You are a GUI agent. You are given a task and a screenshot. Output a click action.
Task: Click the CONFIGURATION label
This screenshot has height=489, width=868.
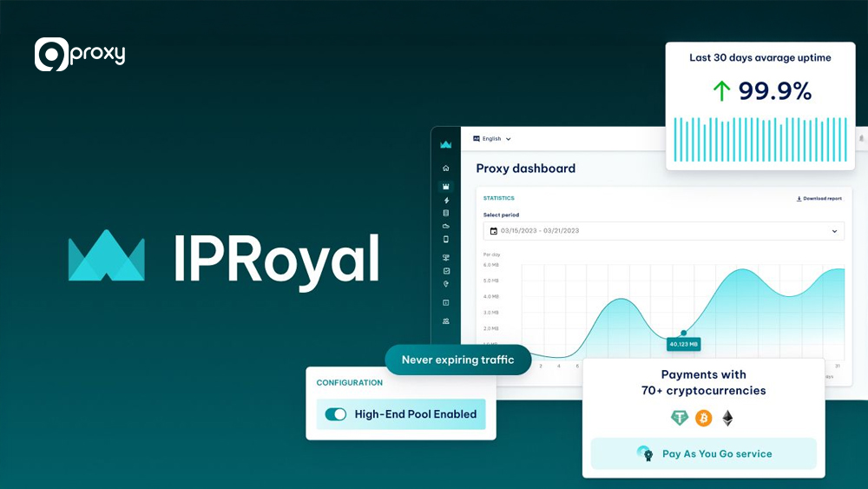click(349, 383)
